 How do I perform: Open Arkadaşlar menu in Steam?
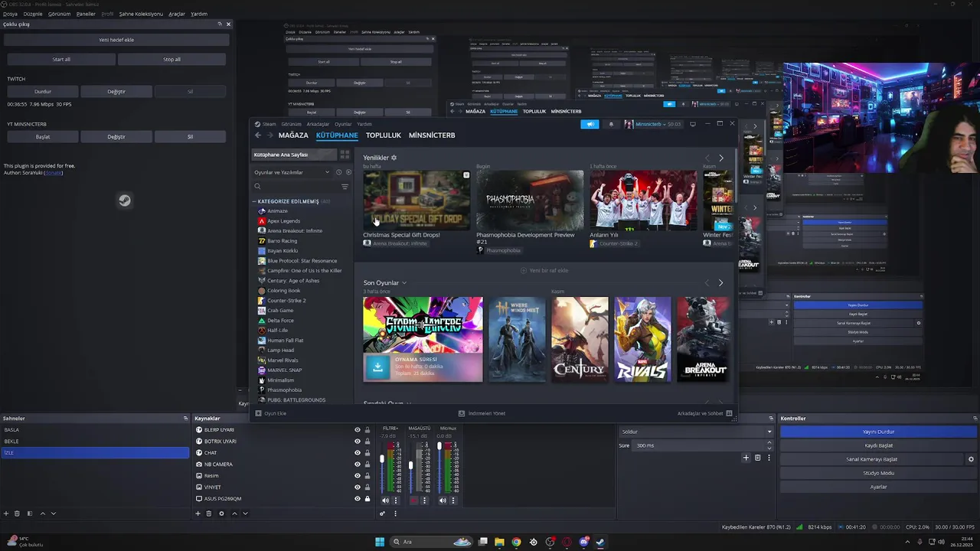point(318,124)
